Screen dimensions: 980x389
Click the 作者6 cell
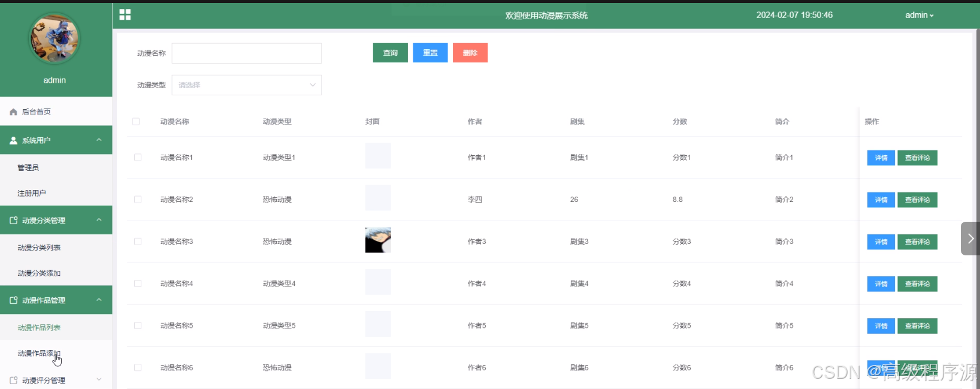(477, 367)
